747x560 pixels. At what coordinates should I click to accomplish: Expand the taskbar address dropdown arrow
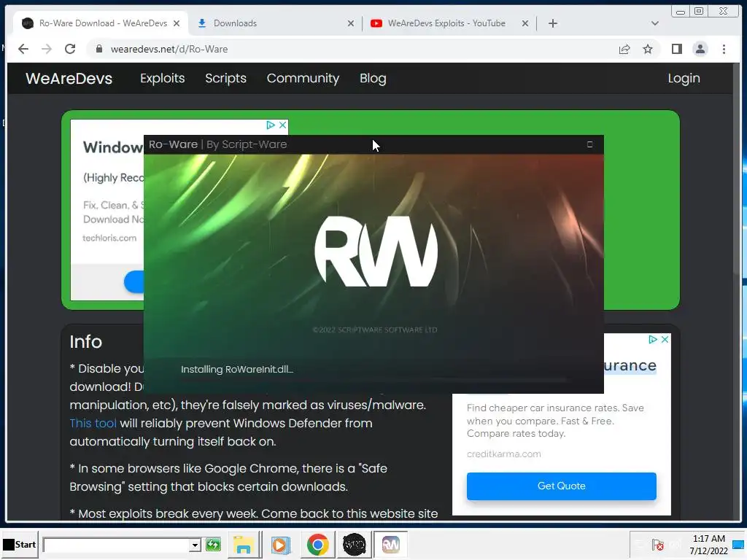(x=195, y=545)
